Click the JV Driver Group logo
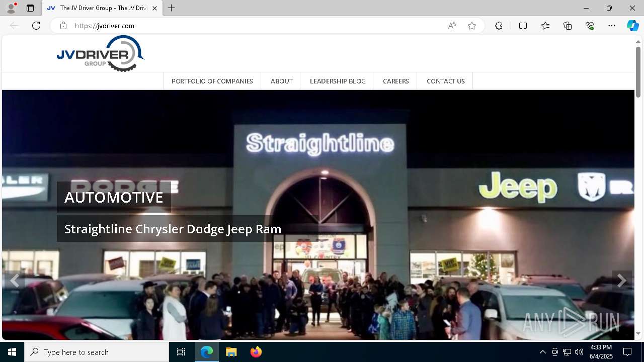644x362 pixels. (101, 54)
